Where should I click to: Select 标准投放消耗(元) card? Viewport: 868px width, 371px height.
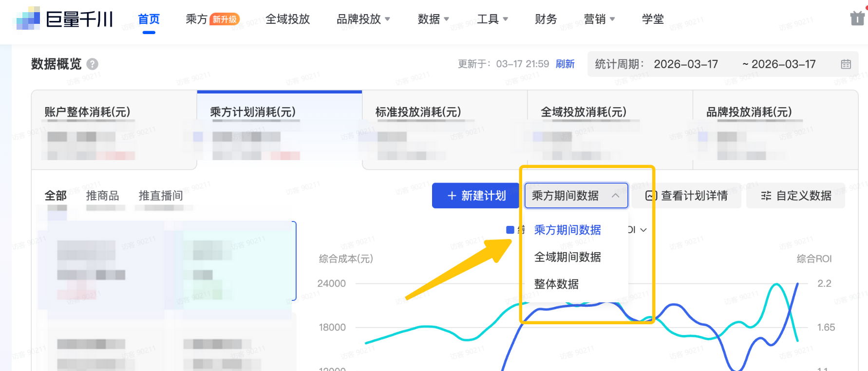[x=445, y=130]
